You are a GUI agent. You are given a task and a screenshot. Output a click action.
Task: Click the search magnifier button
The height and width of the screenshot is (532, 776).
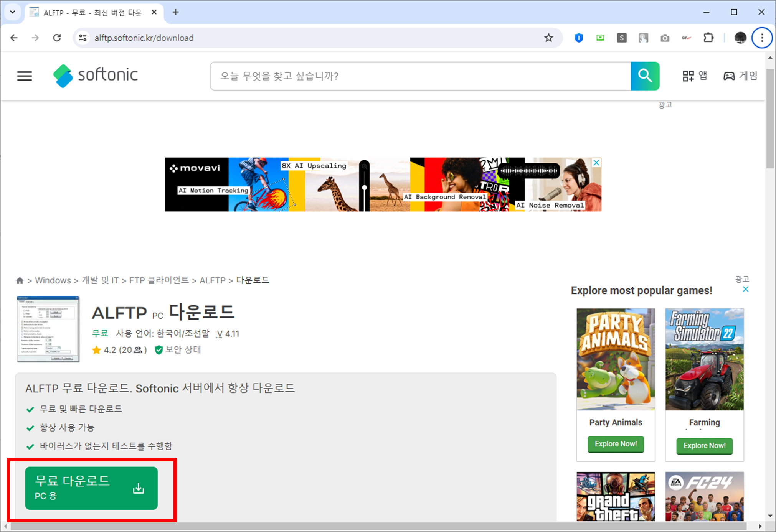(645, 76)
